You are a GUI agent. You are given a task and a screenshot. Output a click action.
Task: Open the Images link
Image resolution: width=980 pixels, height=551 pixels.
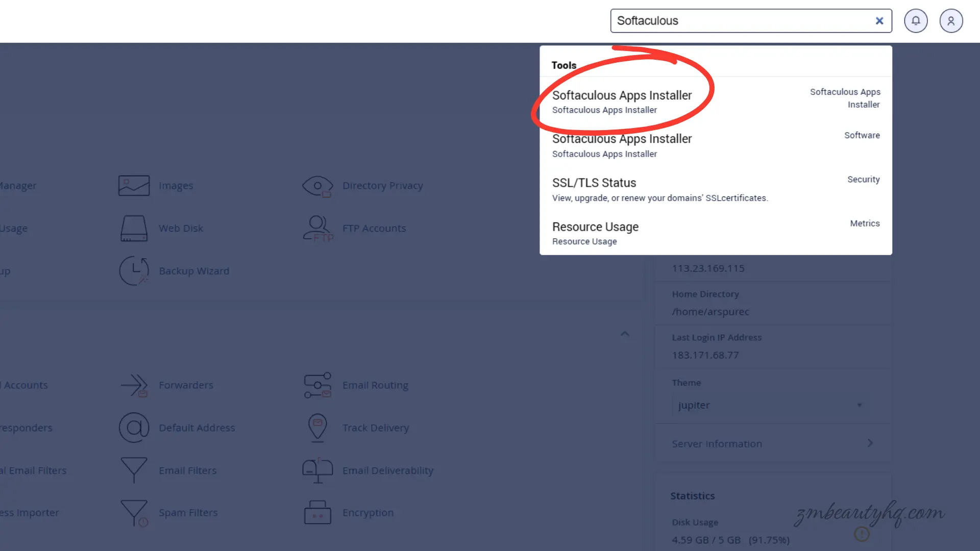[176, 186]
